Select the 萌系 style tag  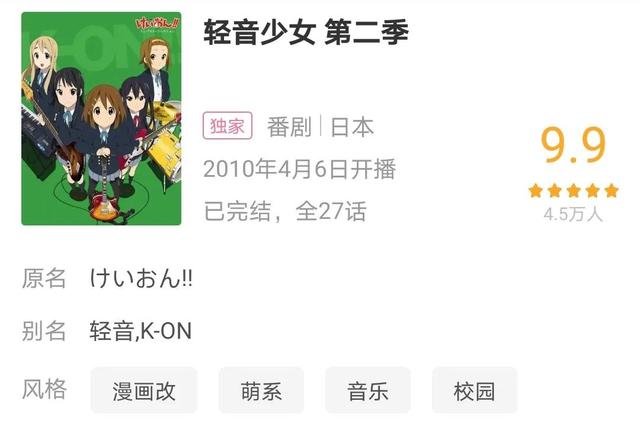261,391
